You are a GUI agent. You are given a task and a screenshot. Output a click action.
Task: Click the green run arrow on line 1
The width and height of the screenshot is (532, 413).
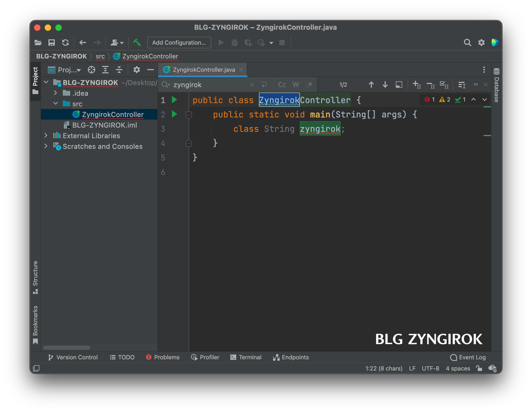(174, 100)
